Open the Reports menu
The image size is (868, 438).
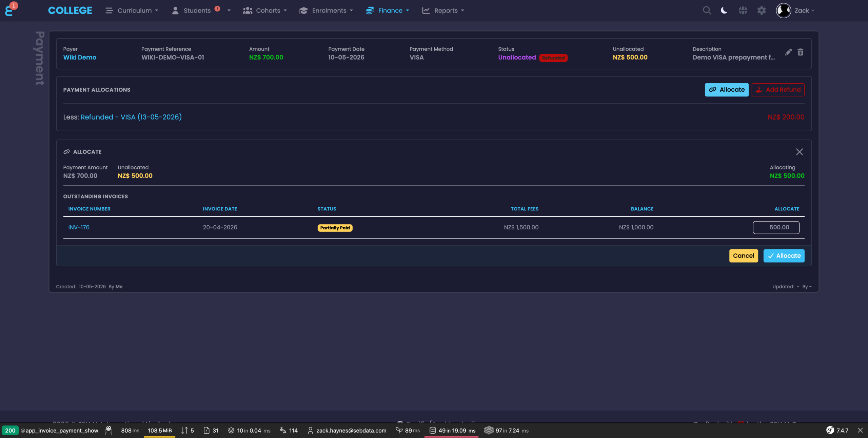[443, 11]
